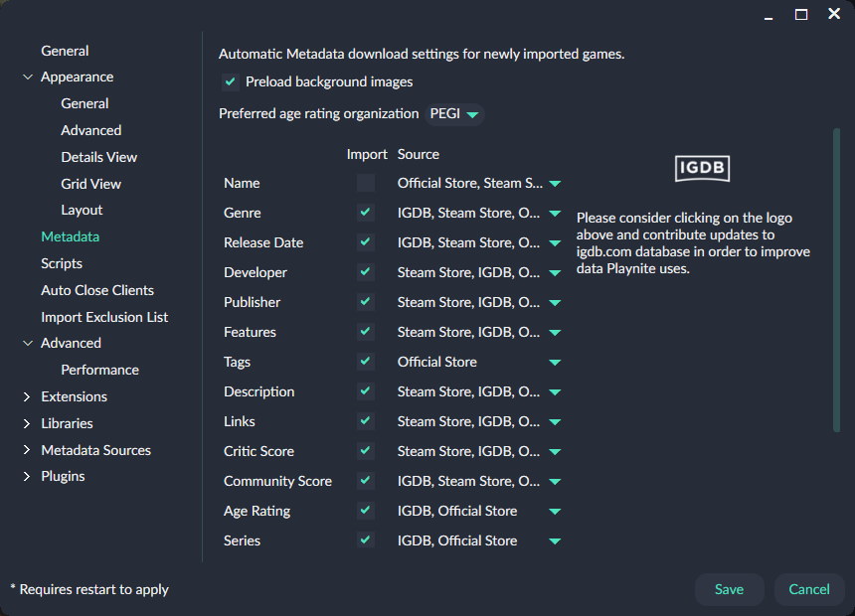Click the IGDB logo

point(702,168)
